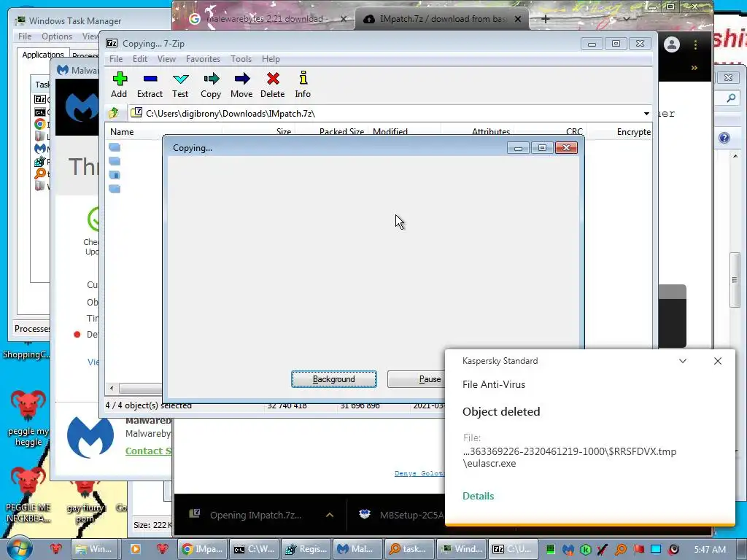Click the vertical scrollbar thumb in right window
This screenshot has height=560, width=747.
[x=735, y=280]
